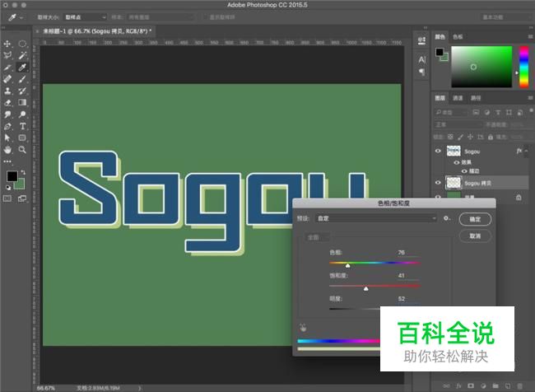Screen dimensions: 535x392
Task: Open Hue/Saturation preset gear options
Action: tap(446, 218)
